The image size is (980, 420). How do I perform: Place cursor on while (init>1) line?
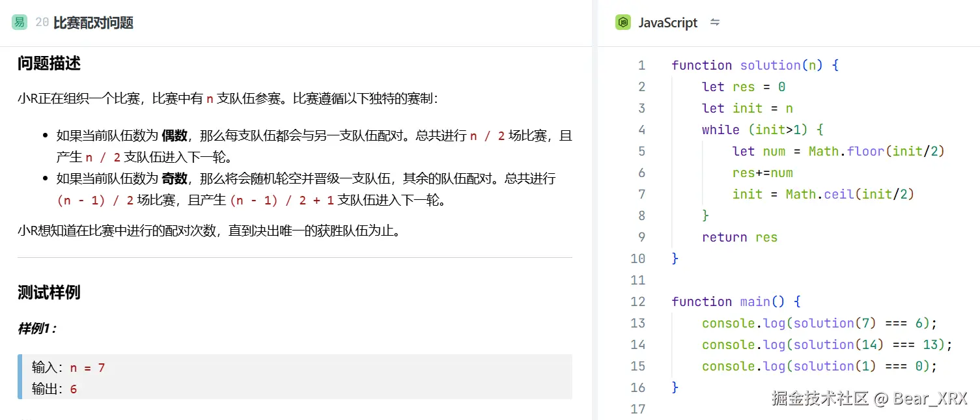tap(763, 130)
